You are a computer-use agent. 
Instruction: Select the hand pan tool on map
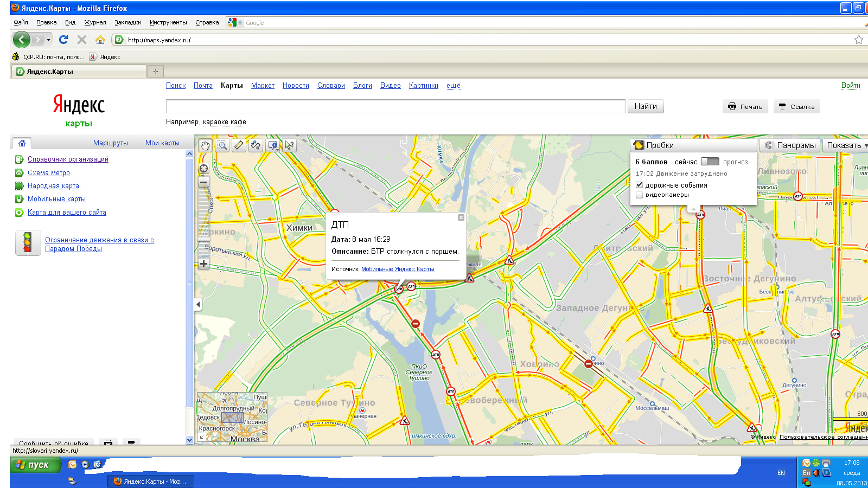[205, 145]
